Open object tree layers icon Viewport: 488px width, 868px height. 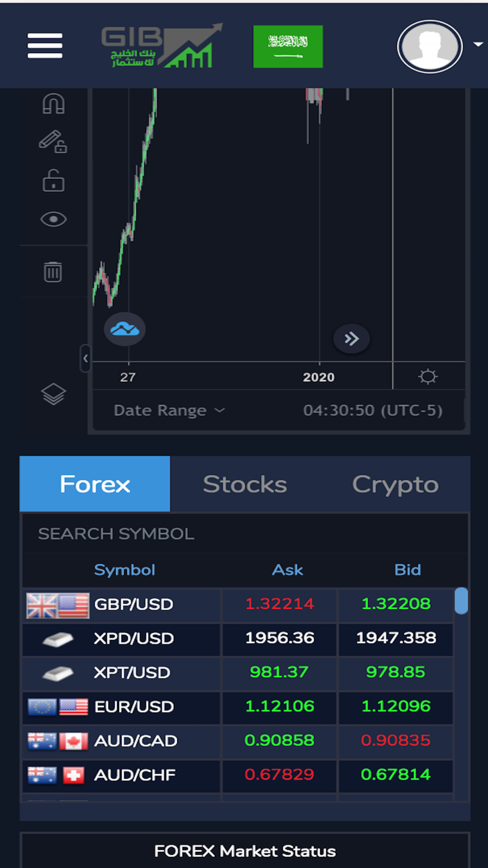[53, 394]
